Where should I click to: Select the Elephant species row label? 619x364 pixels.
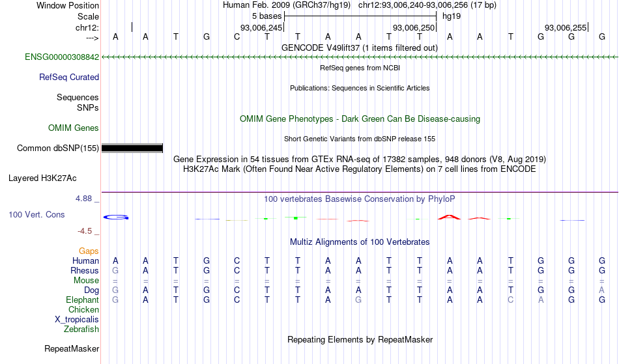[83, 300]
